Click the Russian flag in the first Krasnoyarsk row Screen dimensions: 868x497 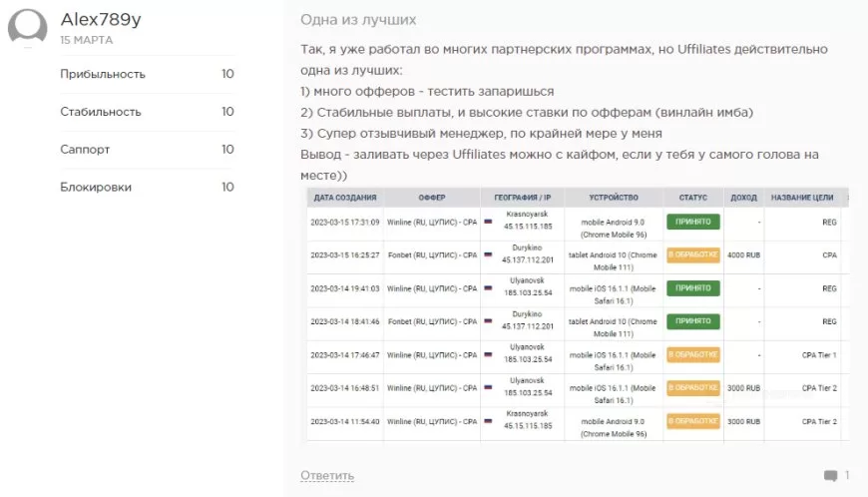tap(488, 222)
